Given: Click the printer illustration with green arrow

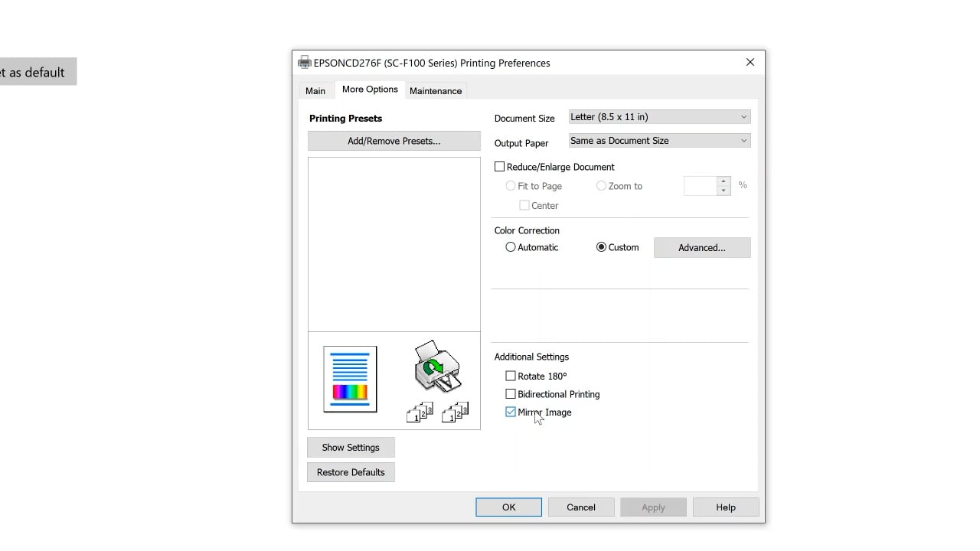Looking at the screenshot, I should 437,367.
